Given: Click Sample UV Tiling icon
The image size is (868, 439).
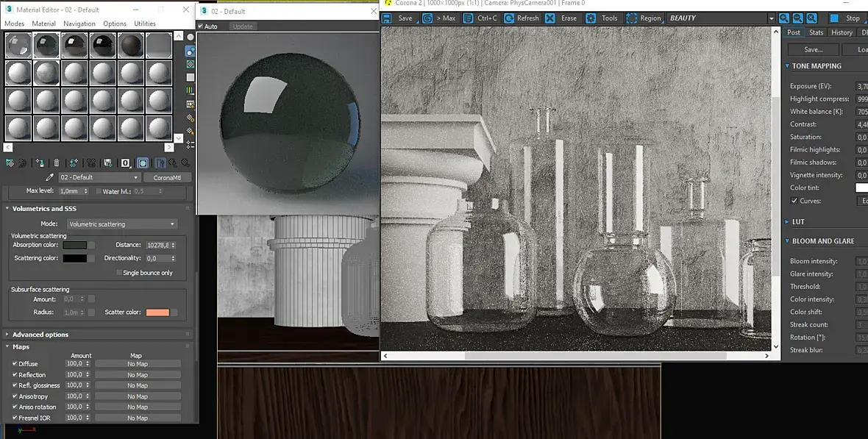Looking at the screenshot, I should [x=191, y=77].
